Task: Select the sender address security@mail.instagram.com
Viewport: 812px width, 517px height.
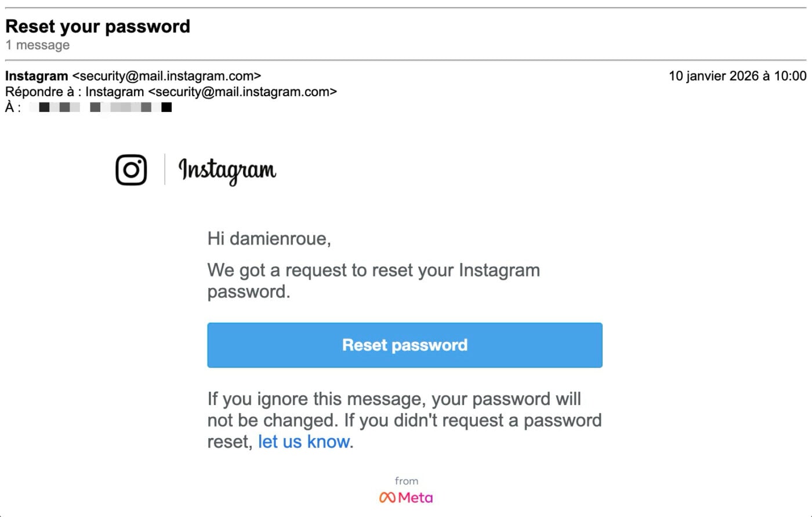Action: tap(166, 76)
